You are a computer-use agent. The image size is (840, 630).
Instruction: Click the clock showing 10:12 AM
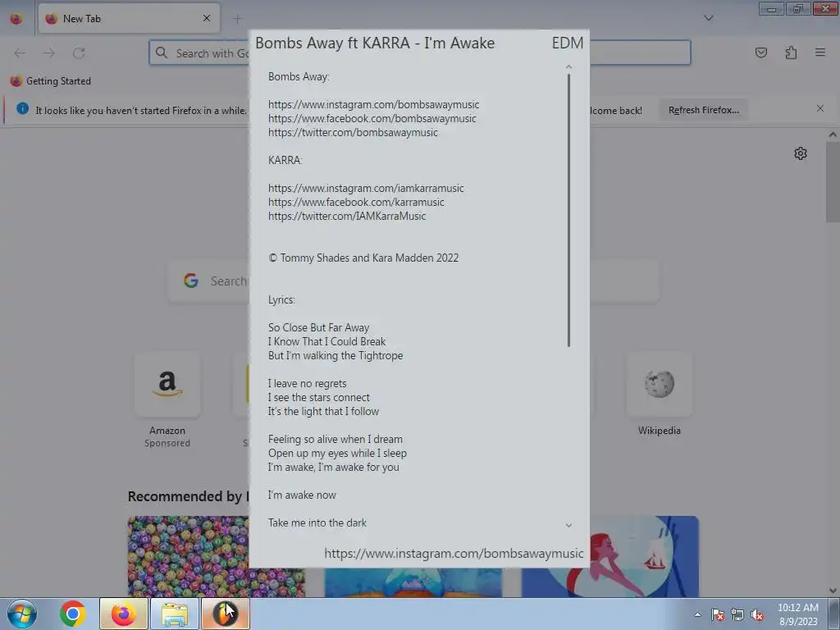797,608
